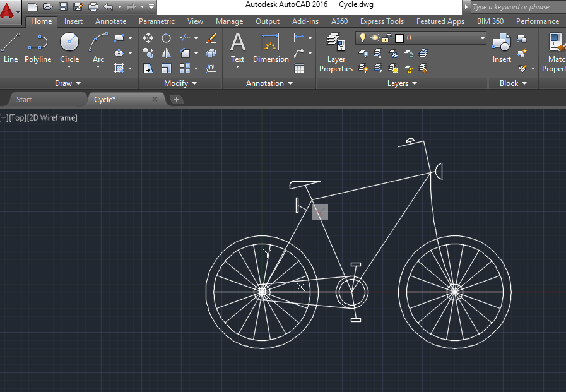Select the Stretch tool

pyautogui.click(x=148, y=68)
